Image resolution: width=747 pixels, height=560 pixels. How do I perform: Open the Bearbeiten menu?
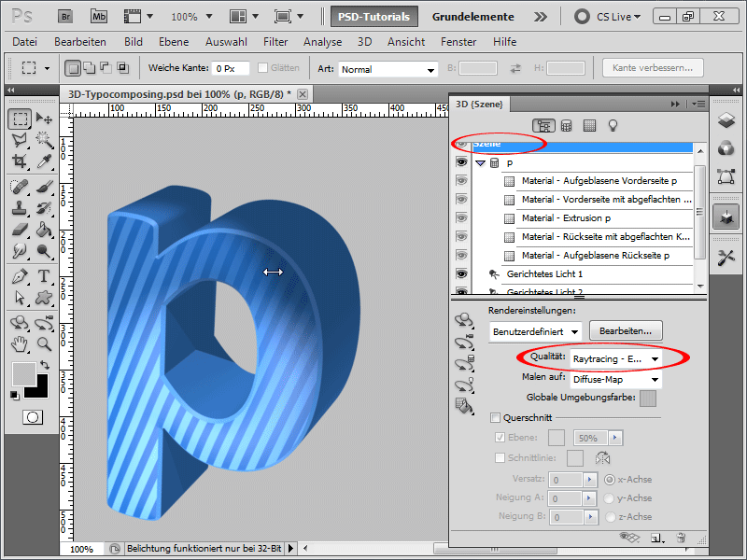coord(80,42)
